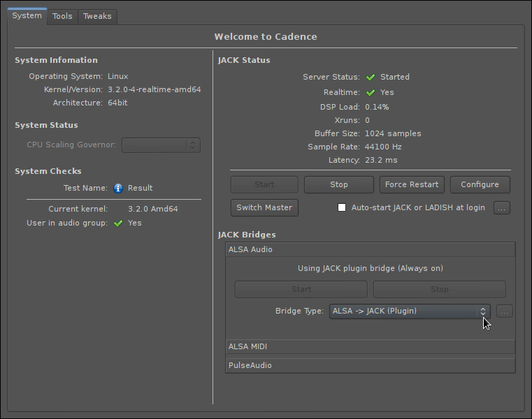Select the System tab

pos(27,15)
